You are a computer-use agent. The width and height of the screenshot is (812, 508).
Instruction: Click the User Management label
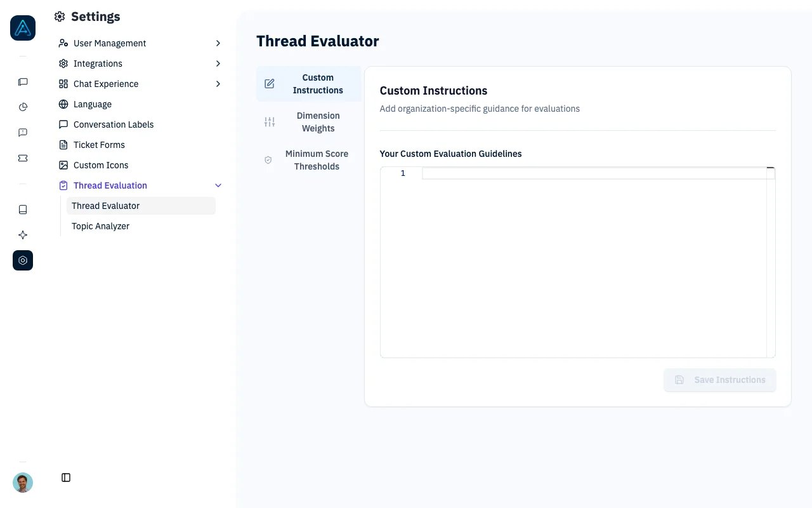click(110, 43)
